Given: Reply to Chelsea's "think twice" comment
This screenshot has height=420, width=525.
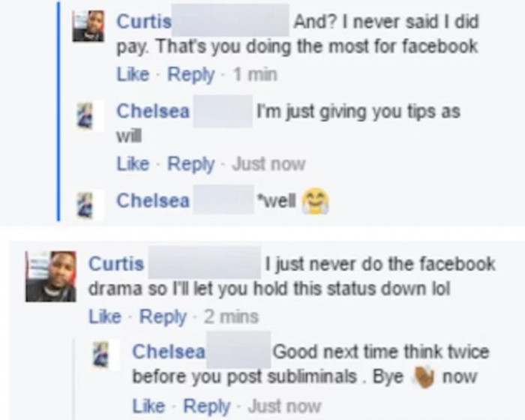Looking at the screenshot, I should (x=207, y=406).
